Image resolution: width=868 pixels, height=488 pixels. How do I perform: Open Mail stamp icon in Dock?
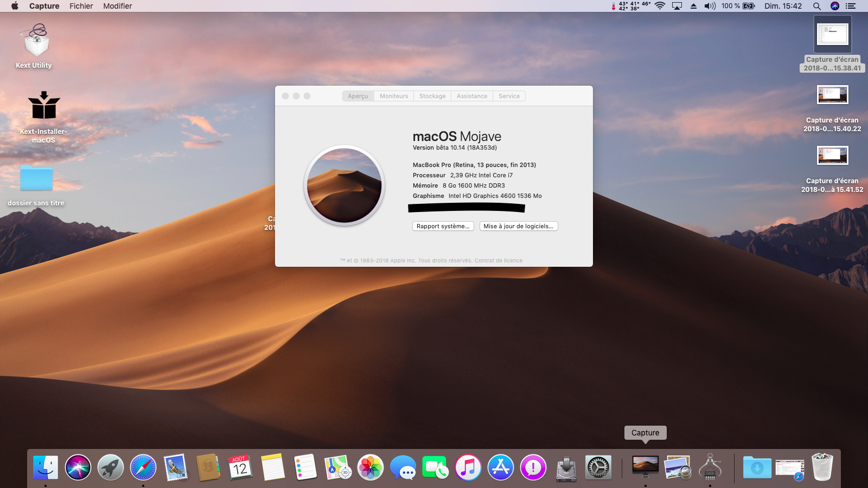tap(176, 467)
